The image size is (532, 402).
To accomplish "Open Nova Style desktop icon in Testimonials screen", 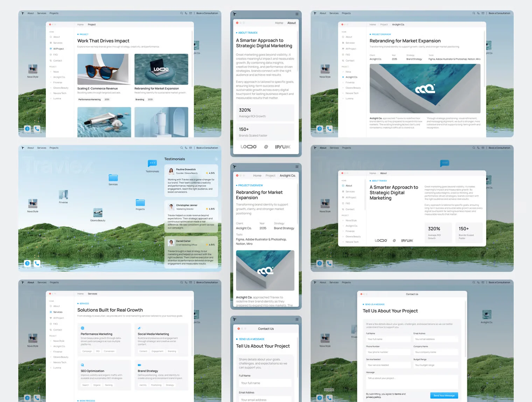I will (x=33, y=203).
